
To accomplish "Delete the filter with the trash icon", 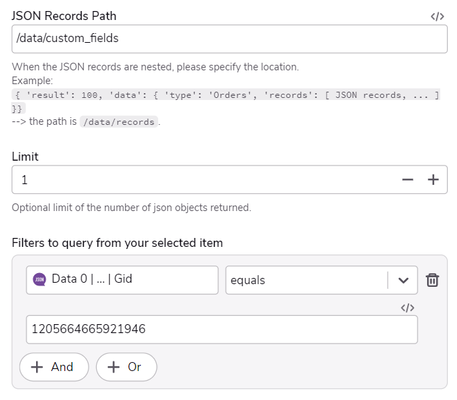I will coord(432,280).
